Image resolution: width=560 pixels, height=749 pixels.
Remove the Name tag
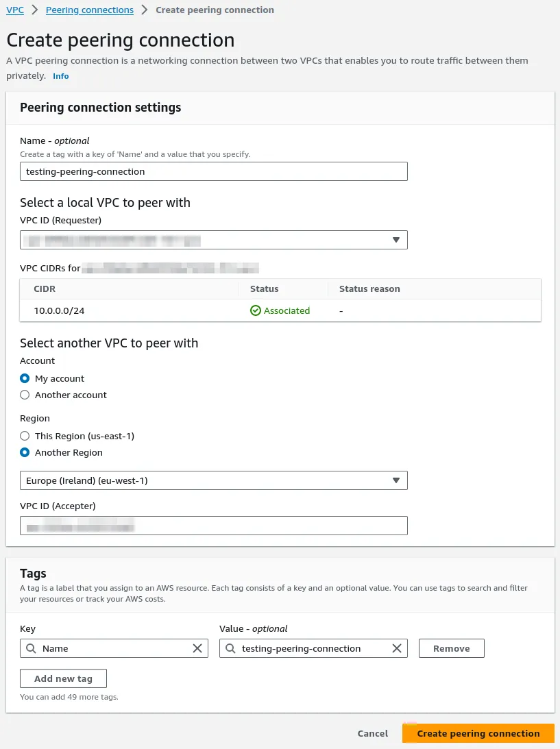tap(451, 648)
